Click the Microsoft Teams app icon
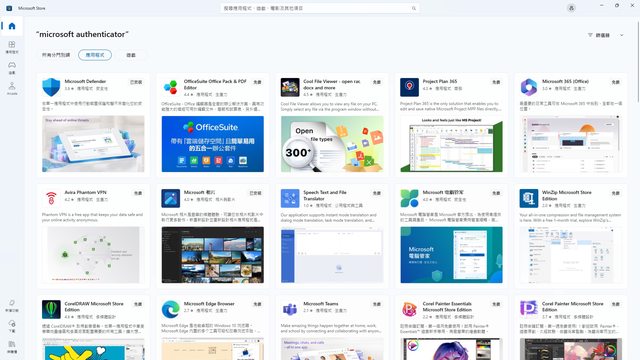This screenshot has height=360, width=640. point(290,309)
